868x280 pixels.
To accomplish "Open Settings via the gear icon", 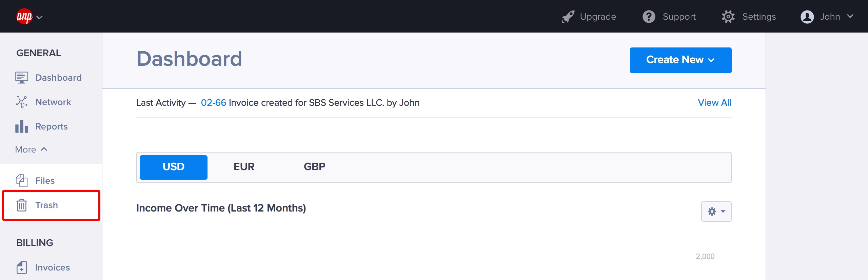I will tap(728, 17).
